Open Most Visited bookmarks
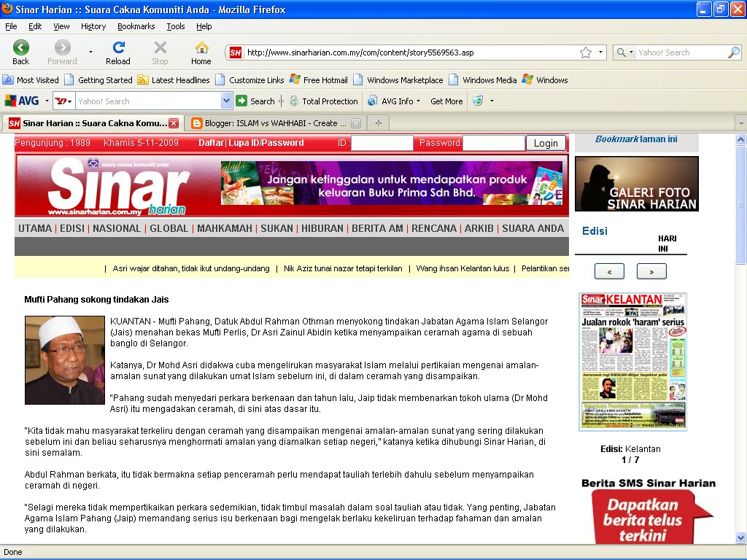 tap(31, 80)
